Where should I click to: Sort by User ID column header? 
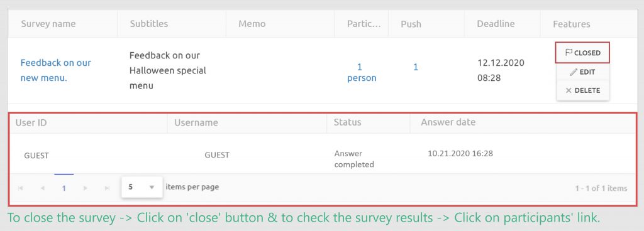(x=31, y=122)
